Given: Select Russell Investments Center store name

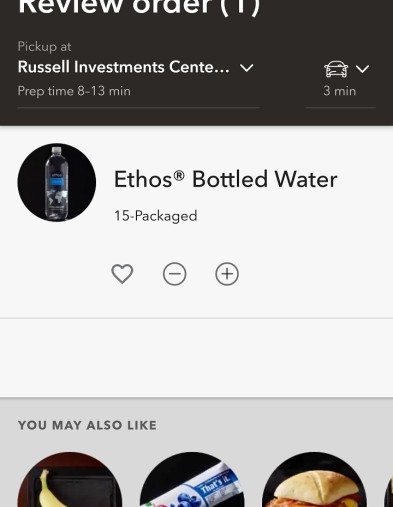Looking at the screenshot, I should click(124, 67).
